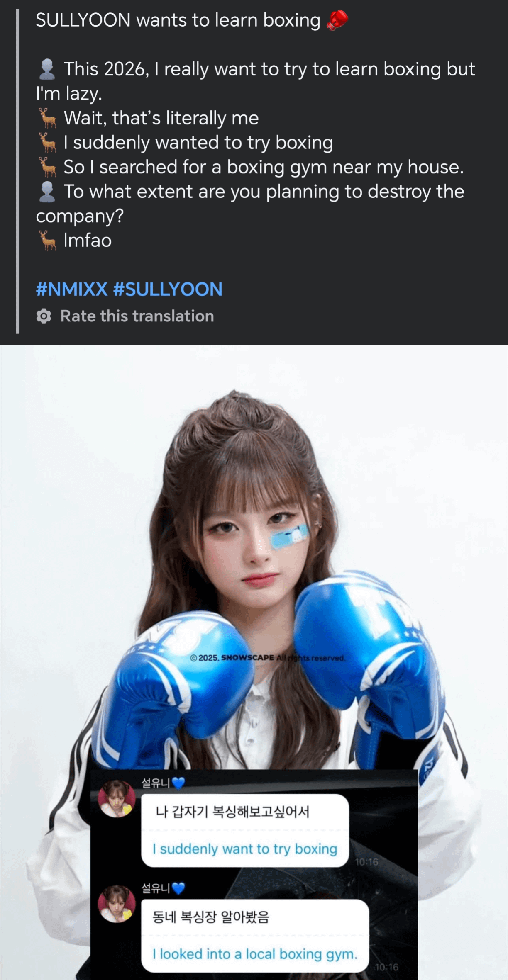This screenshot has height=980, width=508.
Task: Click the blue heart next to top 설유니 name
Action: (178, 783)
